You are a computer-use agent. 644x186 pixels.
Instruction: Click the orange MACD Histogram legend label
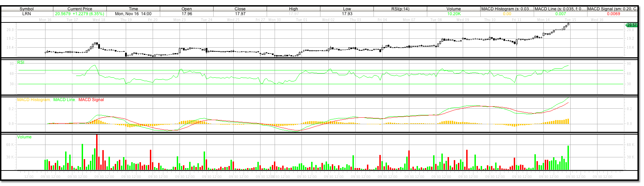33,100
